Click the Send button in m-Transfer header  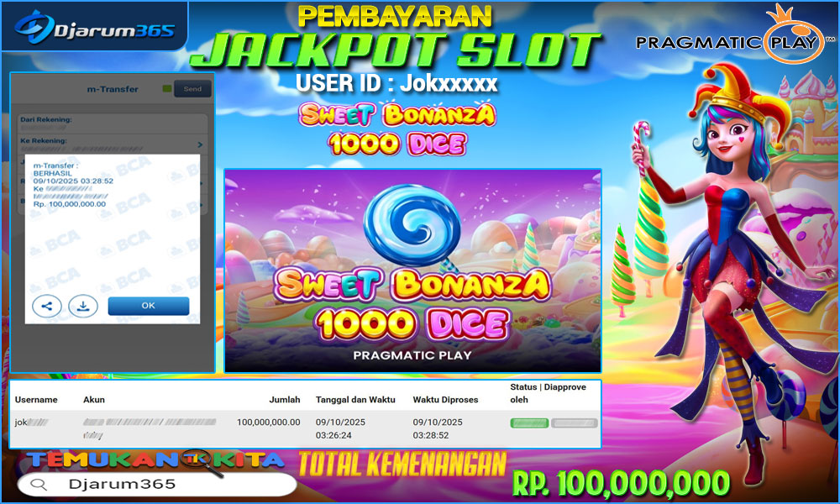click(x=192, y=88)
